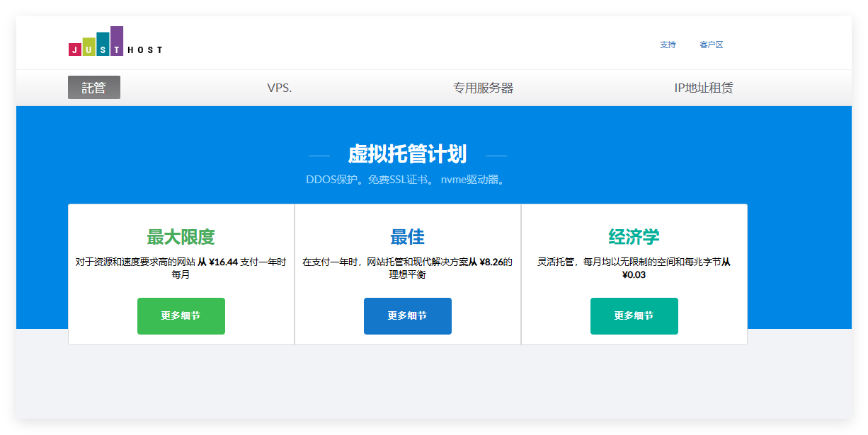Click the 最大限度 plan heading
Viewport: 868px width, 435px height.
[x=181, y=236]
